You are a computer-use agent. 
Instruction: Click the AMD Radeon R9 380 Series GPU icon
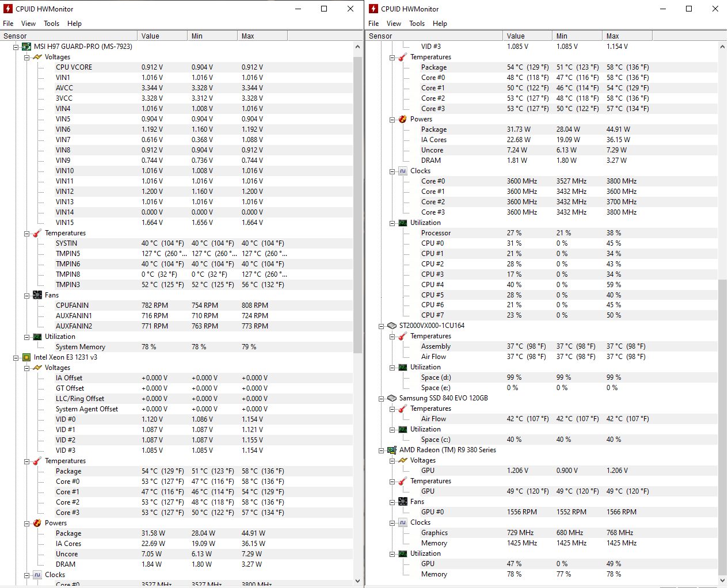click(x=392, y=450)
